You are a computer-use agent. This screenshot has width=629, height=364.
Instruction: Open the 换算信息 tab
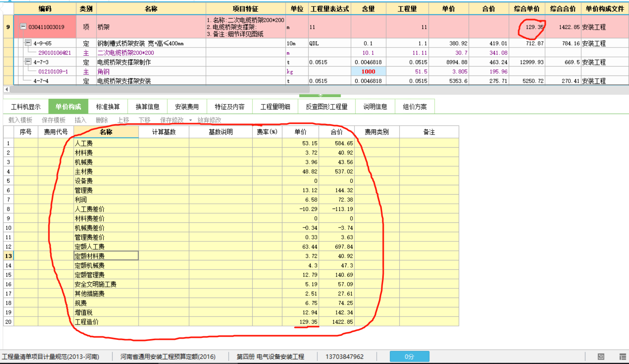[147, 106]
